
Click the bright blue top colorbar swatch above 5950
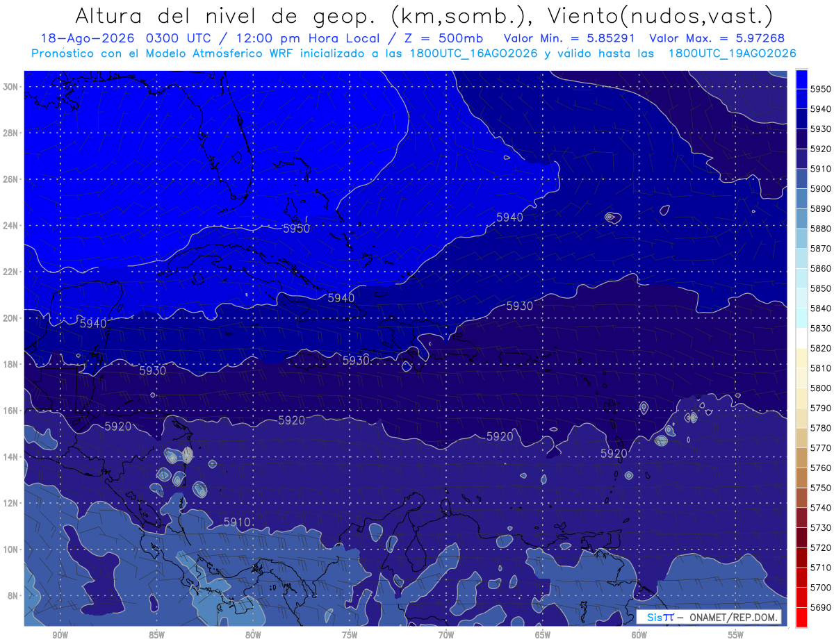pos(801,80)
